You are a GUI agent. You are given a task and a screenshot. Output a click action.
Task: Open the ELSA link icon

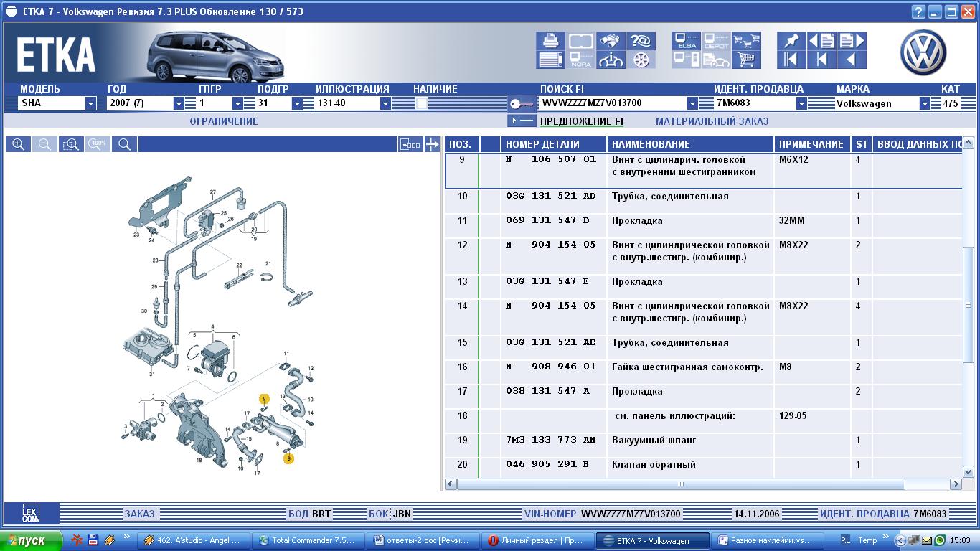point(687,41)
